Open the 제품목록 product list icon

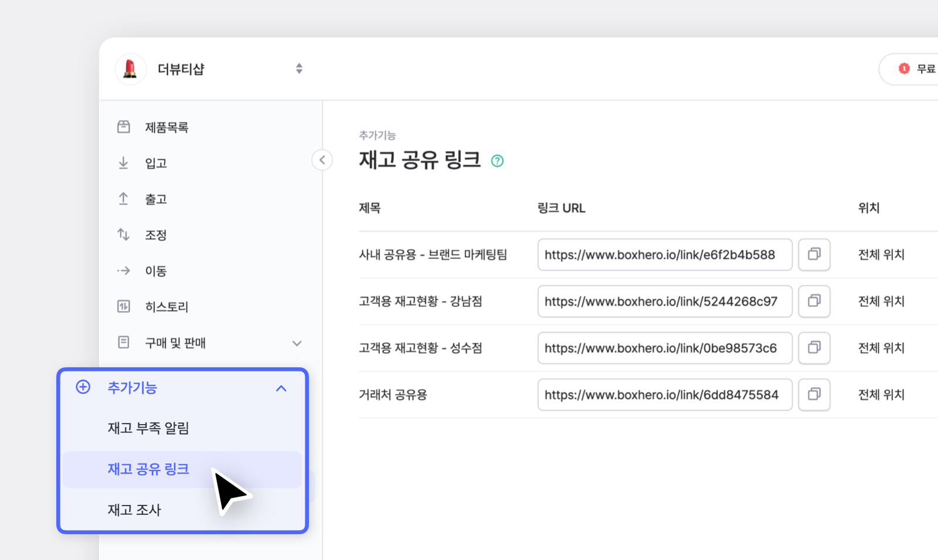[124, 127]
